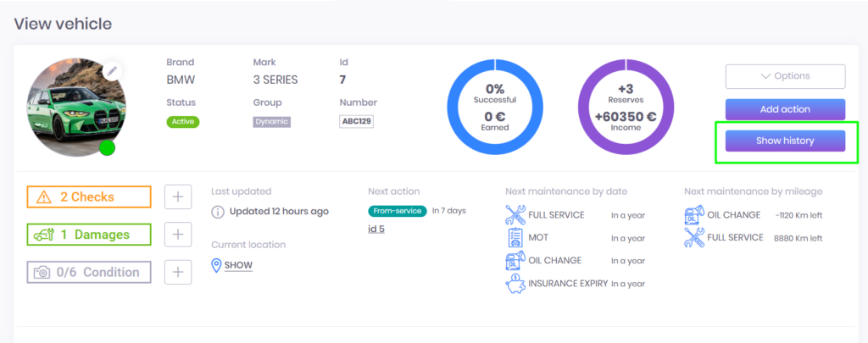Open Show history
Screen dimensions: 868x343
(785, 141)
